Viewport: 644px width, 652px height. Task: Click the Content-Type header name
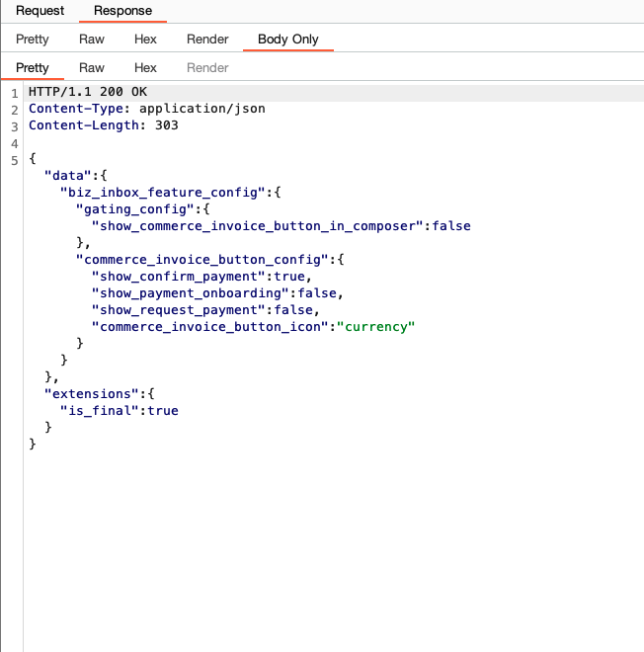tap(76, 109)
